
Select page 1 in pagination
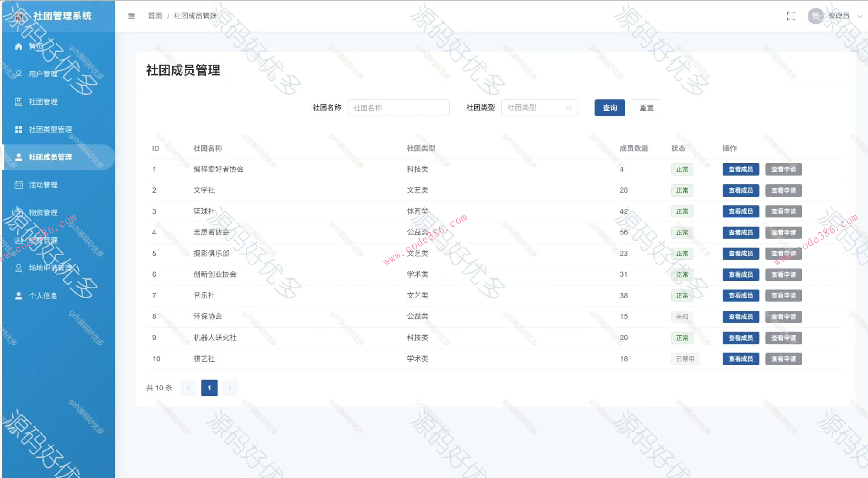pyautogui.click(x=209, y=388)
